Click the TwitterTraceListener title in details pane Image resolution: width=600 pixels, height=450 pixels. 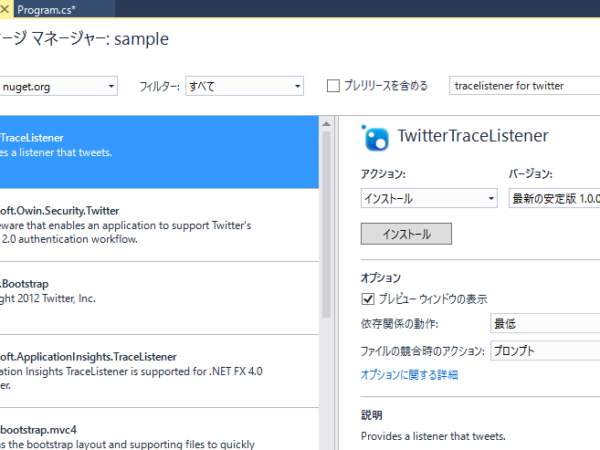473,136
